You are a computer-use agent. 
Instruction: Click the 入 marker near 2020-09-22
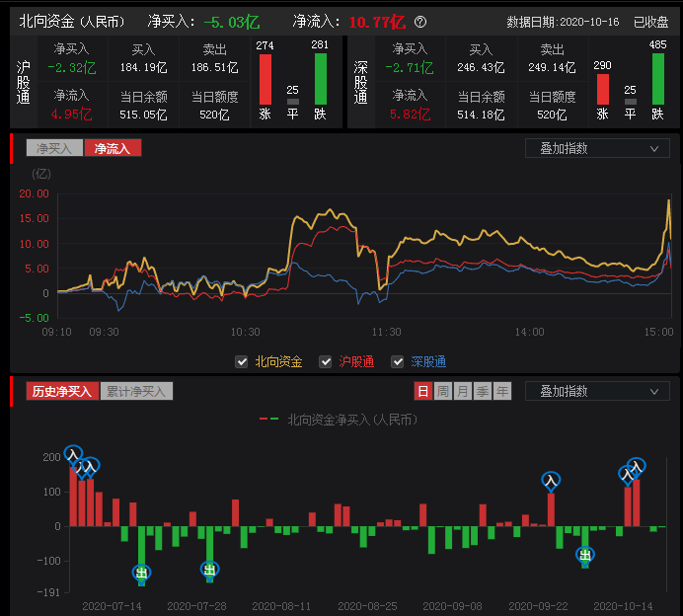click(551, 481)
